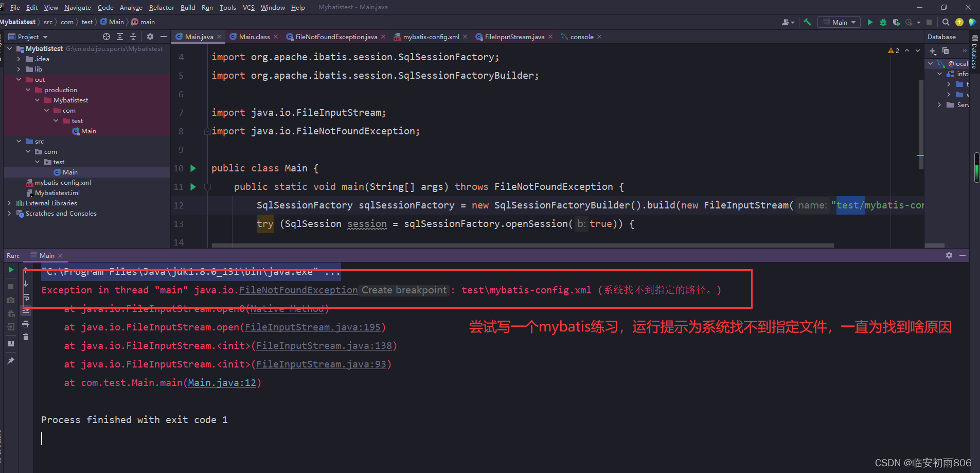
Task: Collapse the production folder
Action: click(28, 90)
